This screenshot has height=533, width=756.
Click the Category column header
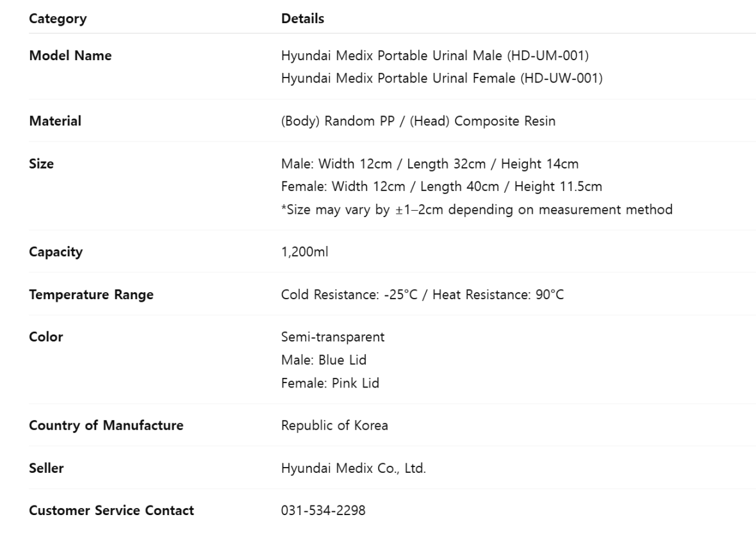pyautogui.click(x=58, y=19)
